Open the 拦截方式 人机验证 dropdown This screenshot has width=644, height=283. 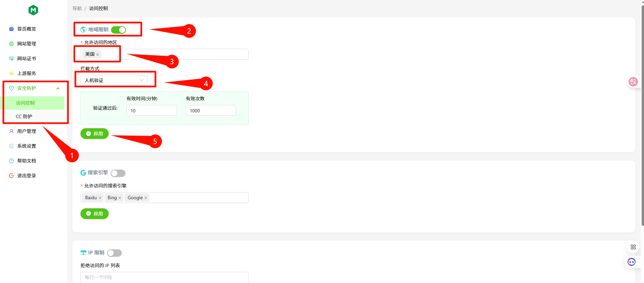click(114, 80)
